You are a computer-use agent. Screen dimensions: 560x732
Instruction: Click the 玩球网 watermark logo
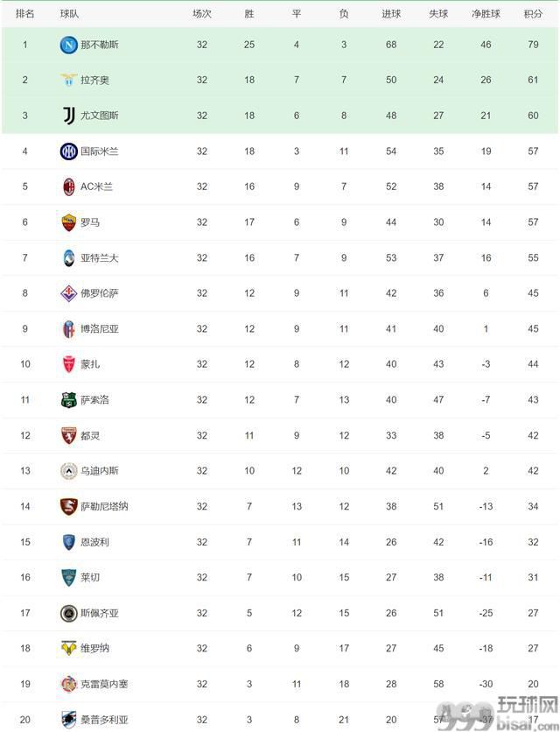[x=498, y=714]
